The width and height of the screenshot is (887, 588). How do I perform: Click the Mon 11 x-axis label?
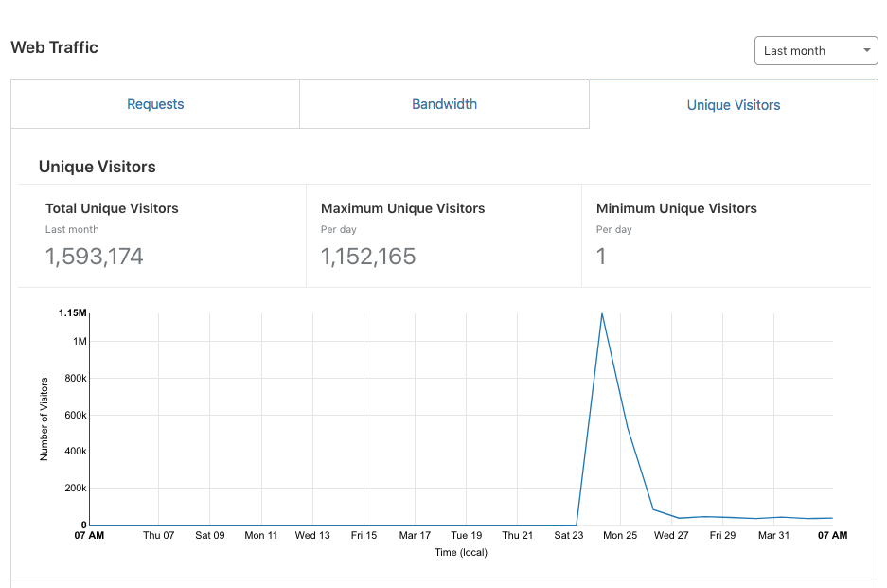tap(260, 535)
